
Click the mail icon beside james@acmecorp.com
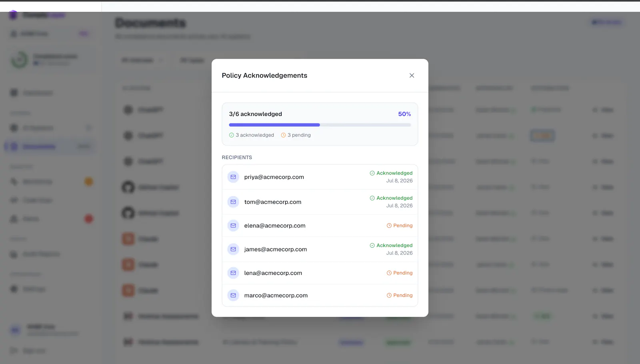(233, 249)
